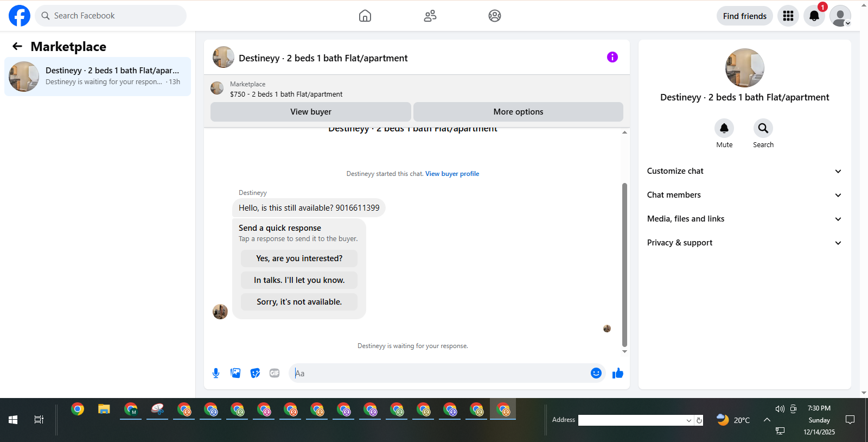The image size is (868, 442).
Task: Open the apps grid menu
Action: pyautogui.click(x=788, y=16)
